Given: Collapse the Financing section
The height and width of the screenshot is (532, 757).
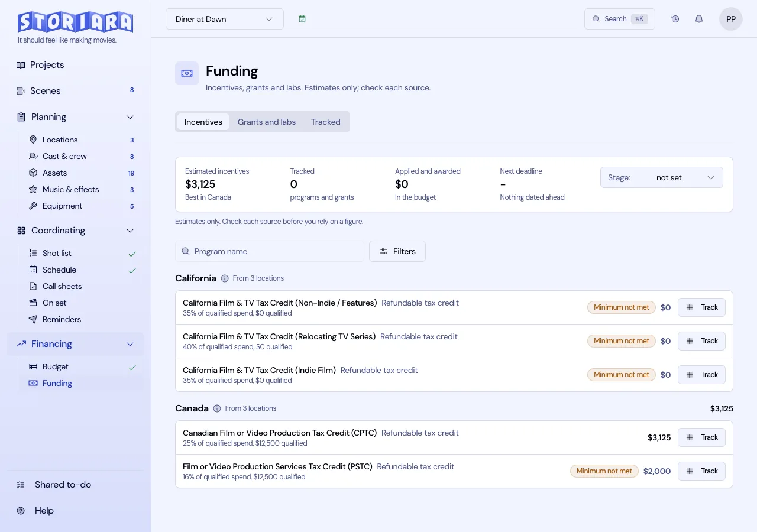Looking at the screenshot, I should point(130,344).
